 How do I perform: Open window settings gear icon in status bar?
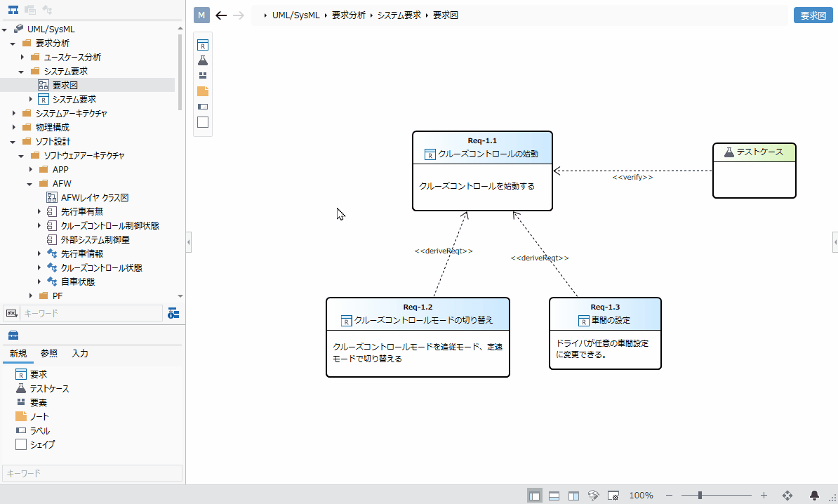click(613, 496)
